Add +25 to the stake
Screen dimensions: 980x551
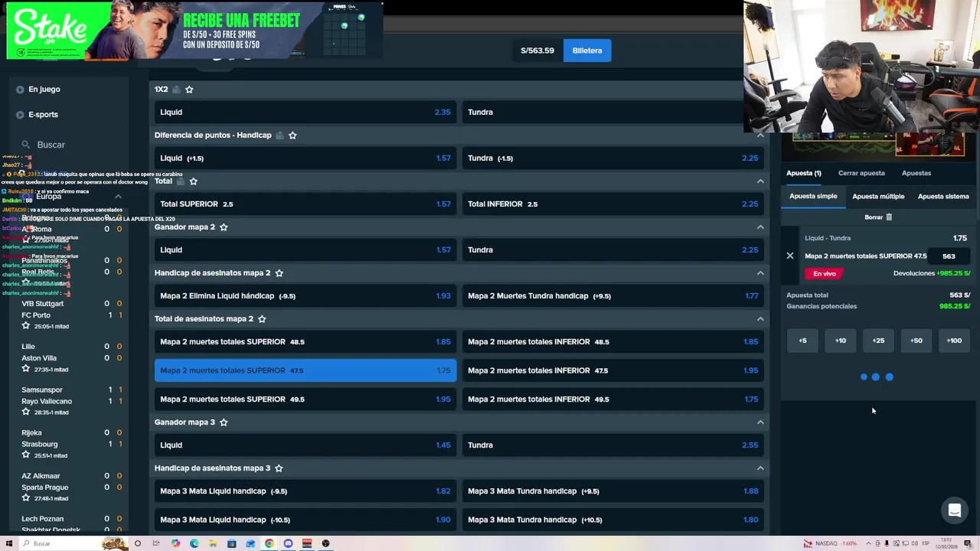tap(878, 341)
